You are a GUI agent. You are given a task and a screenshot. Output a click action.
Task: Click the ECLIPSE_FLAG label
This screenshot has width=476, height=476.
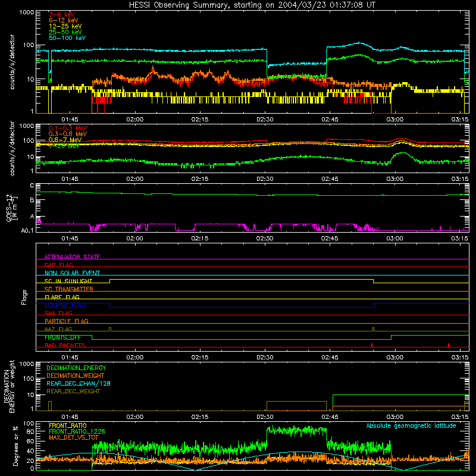tap(65, 305)
